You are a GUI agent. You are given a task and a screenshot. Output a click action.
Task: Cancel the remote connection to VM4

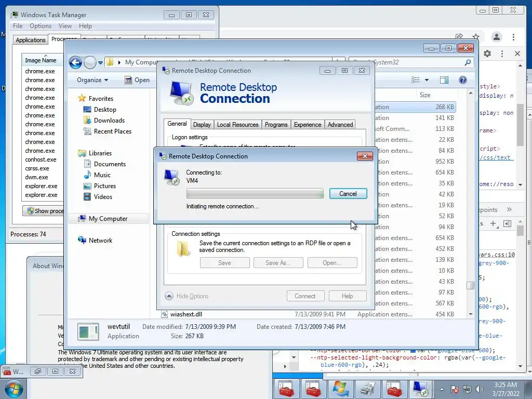point(348,193)
